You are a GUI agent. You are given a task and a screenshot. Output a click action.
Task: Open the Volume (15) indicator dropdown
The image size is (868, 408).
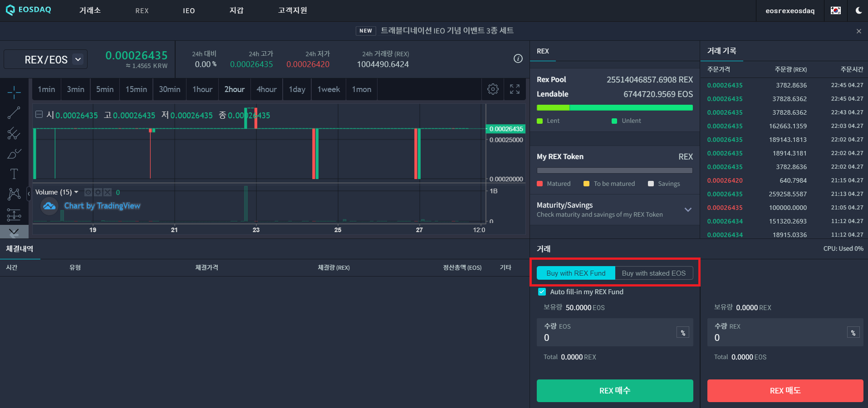coord(76,192)
